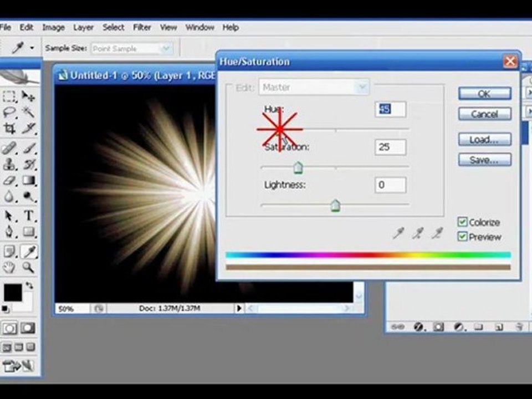The width and height of the screenshot is (532, 399).
Task: Select the Move tool
Action: click(28, 97)
